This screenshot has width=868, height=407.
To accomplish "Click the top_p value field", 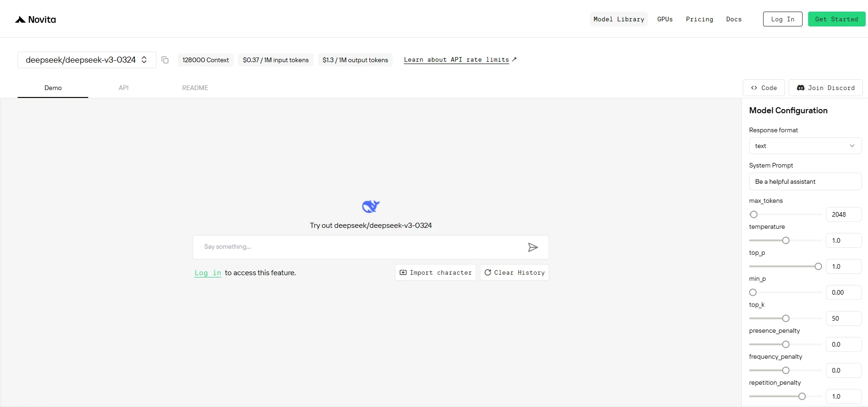I will (x=844, y=266).
